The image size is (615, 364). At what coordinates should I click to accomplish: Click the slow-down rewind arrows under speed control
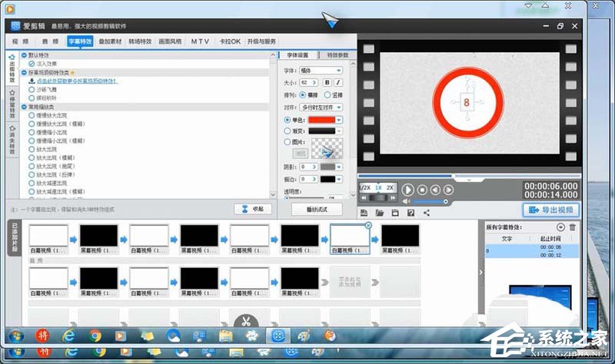click(x=364, y=198)
